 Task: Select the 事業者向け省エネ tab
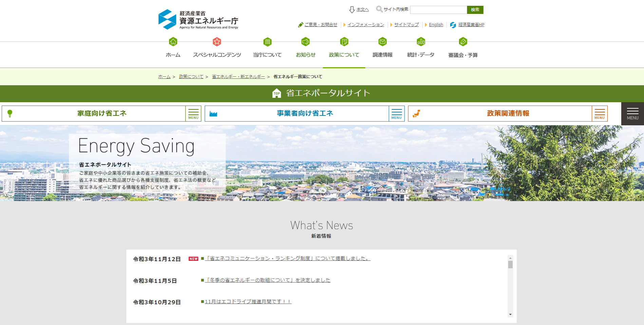[x=305, y=113]
